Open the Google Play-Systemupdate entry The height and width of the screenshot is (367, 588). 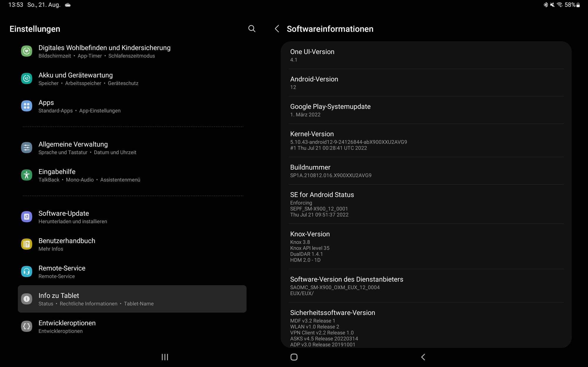[x=426, y=110]
